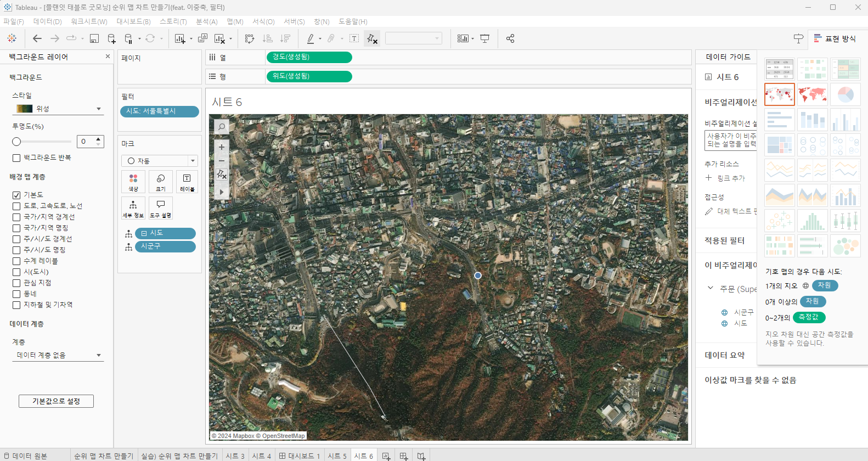Open the mark type 자동 dropdown
The width and height of the screenshot is (868, 461).
(x=160, y=161)
